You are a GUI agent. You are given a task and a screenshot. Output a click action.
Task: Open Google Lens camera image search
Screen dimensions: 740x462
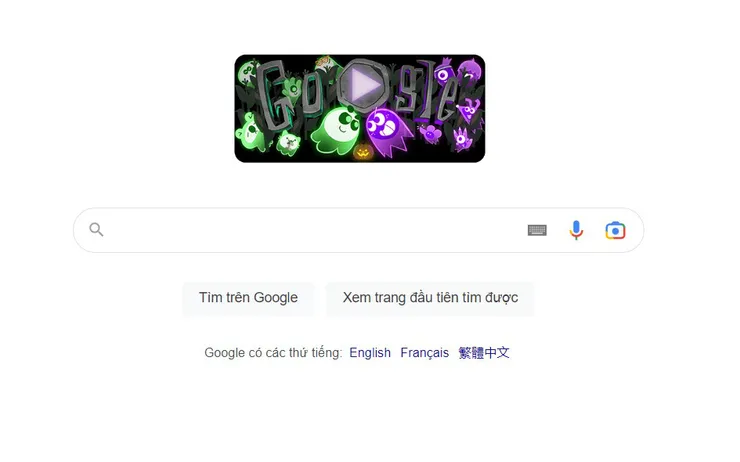pos(615,230)
